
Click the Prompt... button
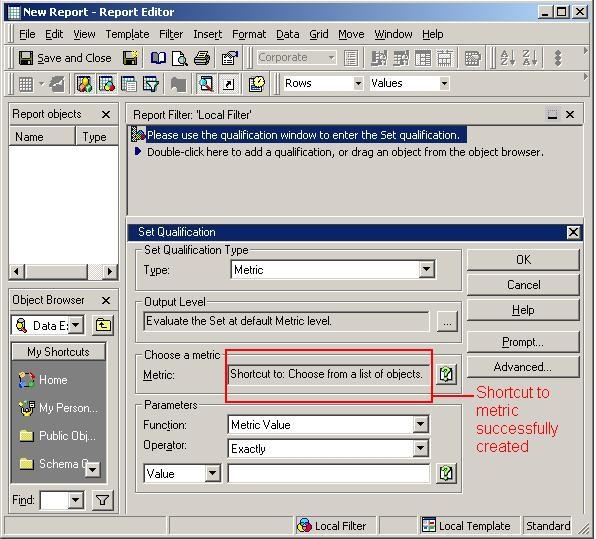(x=523, y=342)
